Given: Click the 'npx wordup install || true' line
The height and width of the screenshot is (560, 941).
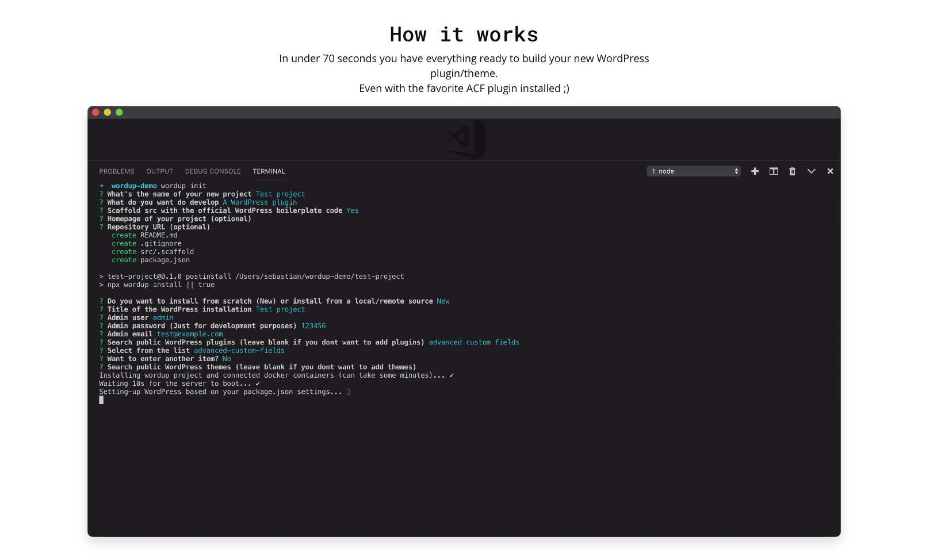Looking at the screenshot, I should [157, 285].
